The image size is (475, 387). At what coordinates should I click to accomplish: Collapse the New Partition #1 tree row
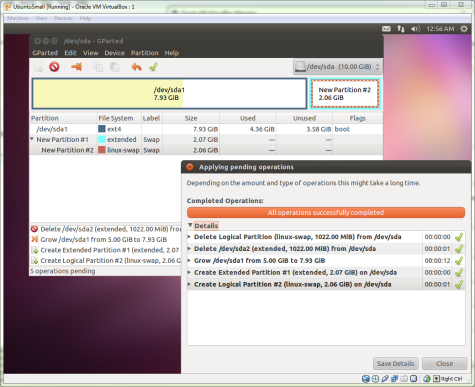coord(32,139)
